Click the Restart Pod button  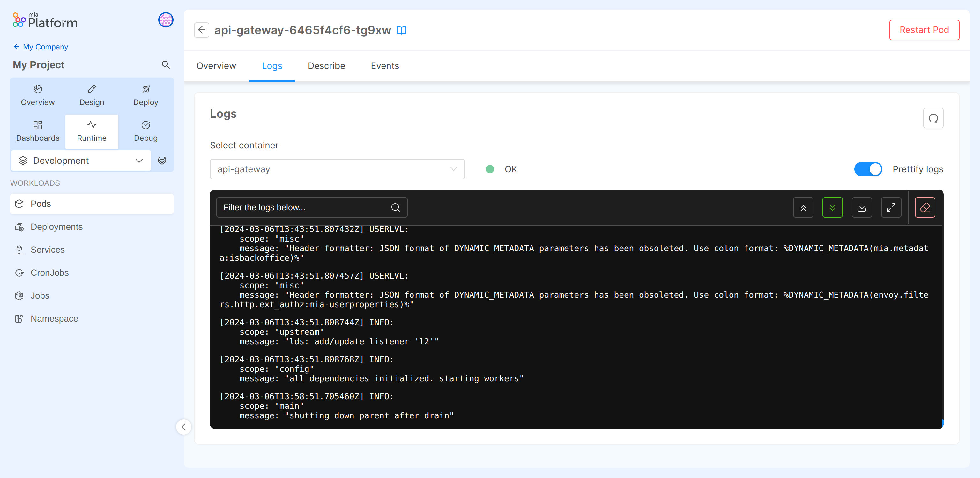(924, 30)
